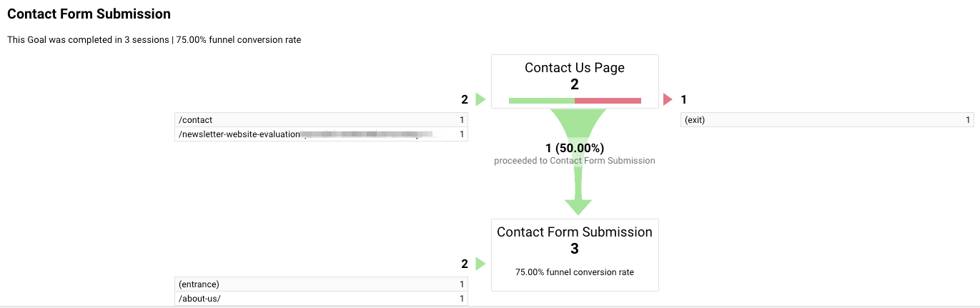Select the red segment of the funnel bar

coord(608,101)
